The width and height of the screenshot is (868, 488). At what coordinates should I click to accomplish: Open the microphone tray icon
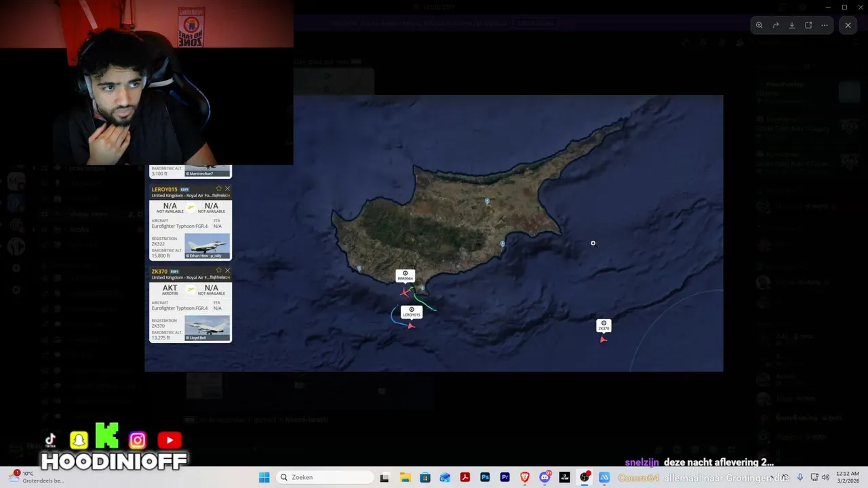[x=800, y=477]
